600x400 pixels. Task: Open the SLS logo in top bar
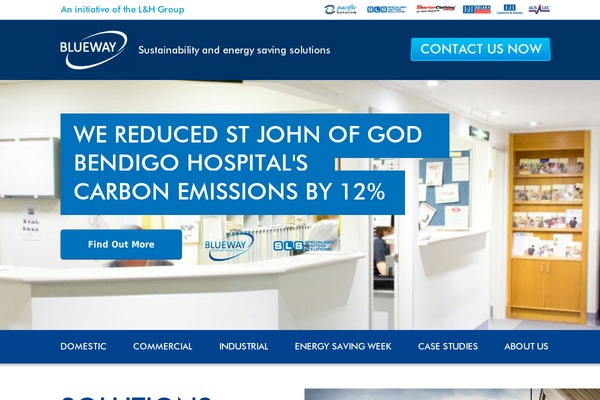coord(386,9)
